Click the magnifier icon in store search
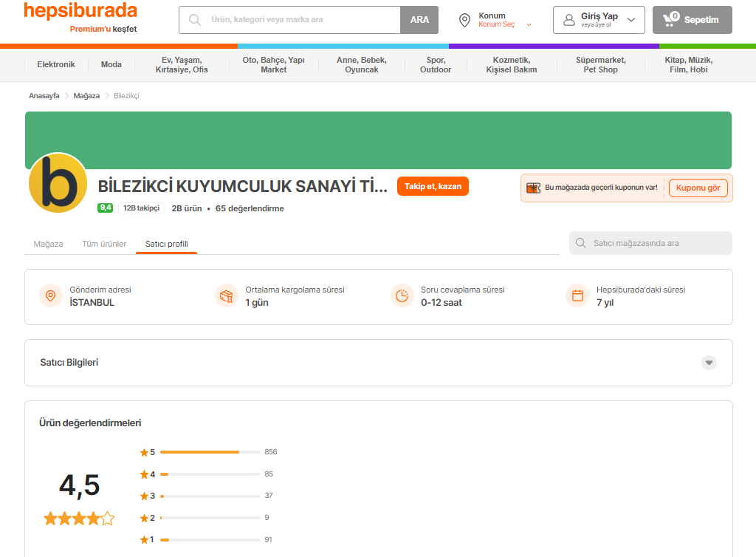Viewport: 756px width, 557px height. pos(581,243)
